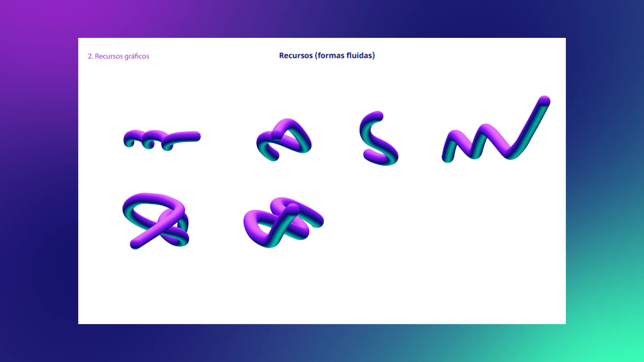Select the S-shaped fluid form
644x362 pixels.
[379, 138]
